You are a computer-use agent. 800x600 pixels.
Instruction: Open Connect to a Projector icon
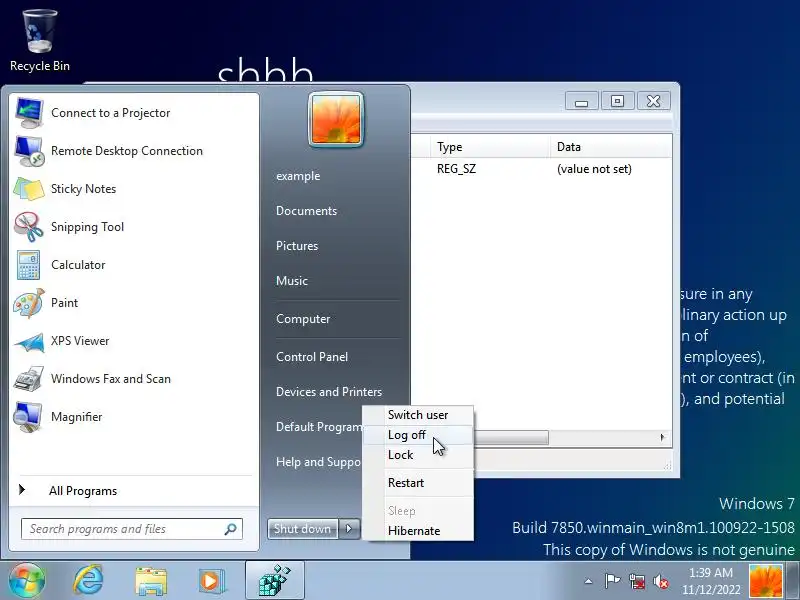(29, 113)
